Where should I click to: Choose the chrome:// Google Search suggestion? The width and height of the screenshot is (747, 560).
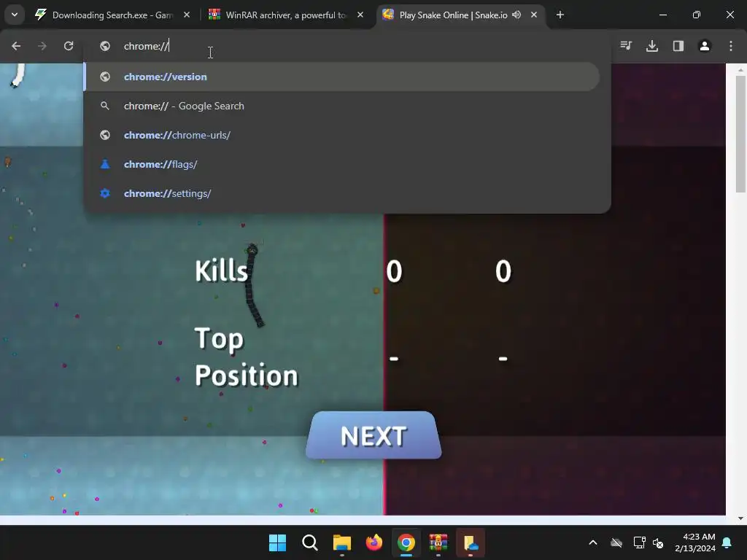341,106
